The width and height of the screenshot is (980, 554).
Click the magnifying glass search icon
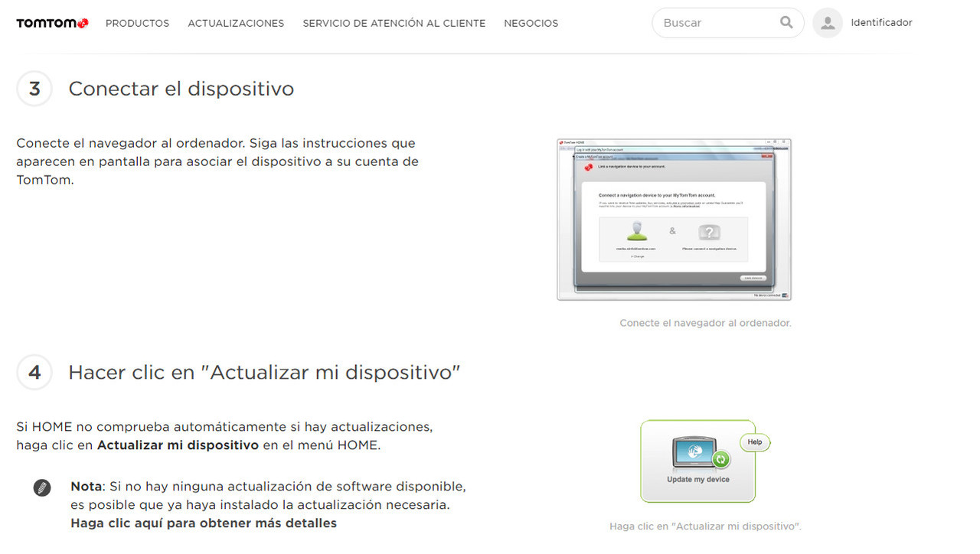(x=786, y=22)
